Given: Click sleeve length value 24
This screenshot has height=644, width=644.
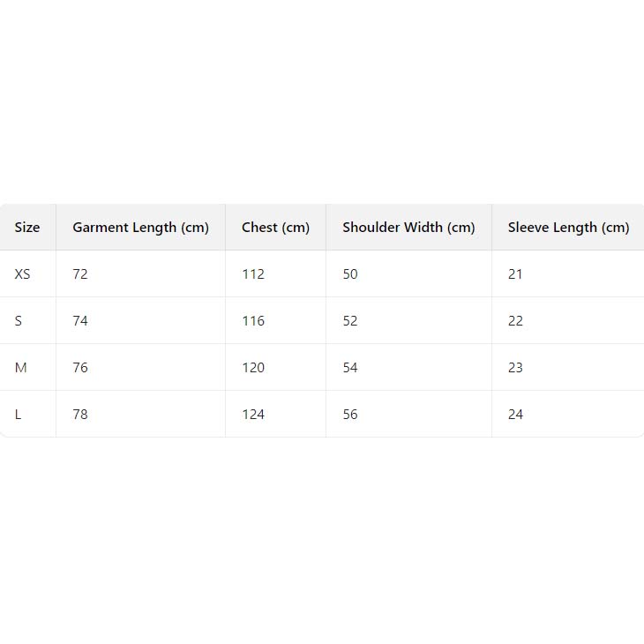Looking at the screenshot, I should tap(515, 415).
